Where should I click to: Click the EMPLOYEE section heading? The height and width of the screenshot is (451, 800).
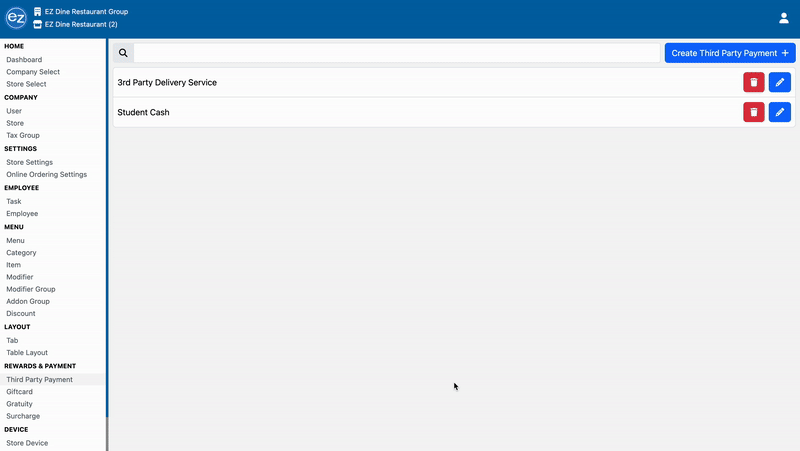point(21,188)
